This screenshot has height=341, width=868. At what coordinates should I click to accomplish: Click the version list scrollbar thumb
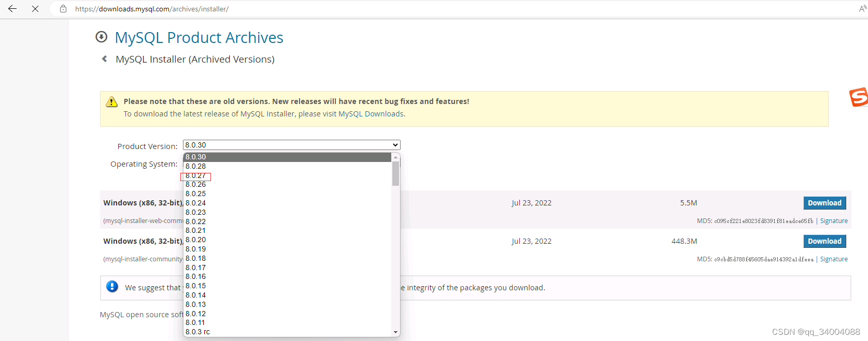[x=395, y=173]
